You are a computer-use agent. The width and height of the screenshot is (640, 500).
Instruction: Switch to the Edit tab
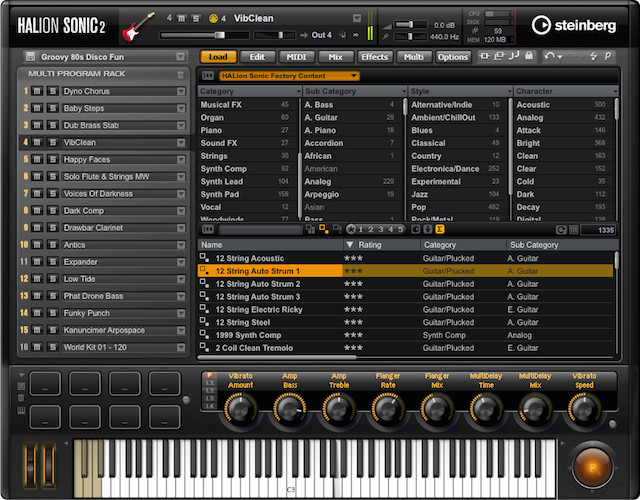point(257,57)
